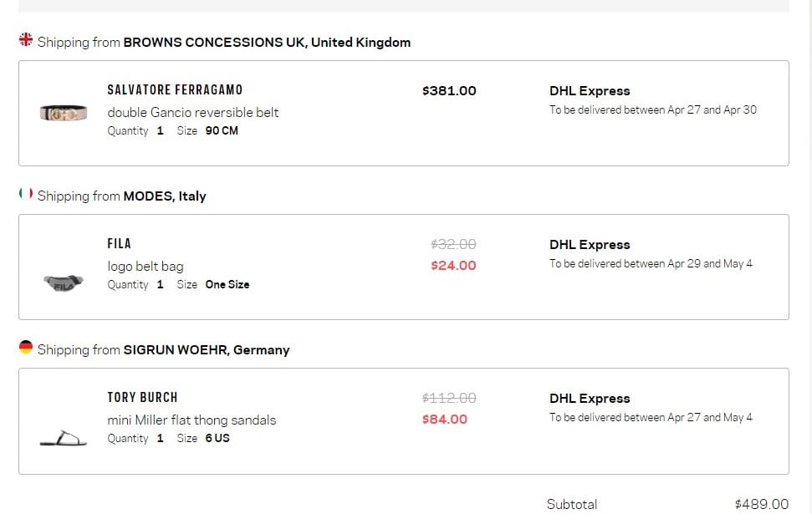Click MODES, Italy shipping label
812x514 pixels.
[x=164, y=196]
